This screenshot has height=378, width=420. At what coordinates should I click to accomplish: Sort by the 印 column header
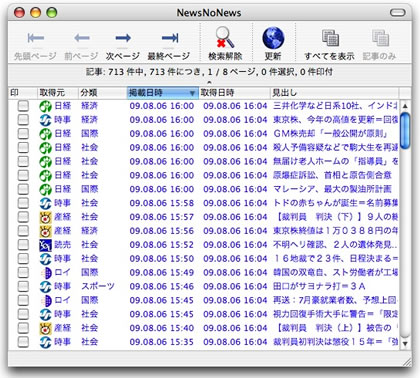[23, 93]
